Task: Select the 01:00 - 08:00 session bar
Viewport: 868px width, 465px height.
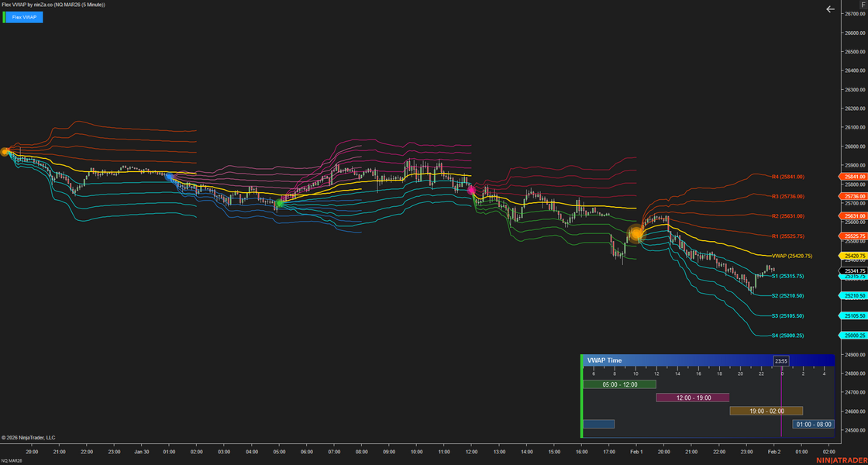Action: coord(813,424)
